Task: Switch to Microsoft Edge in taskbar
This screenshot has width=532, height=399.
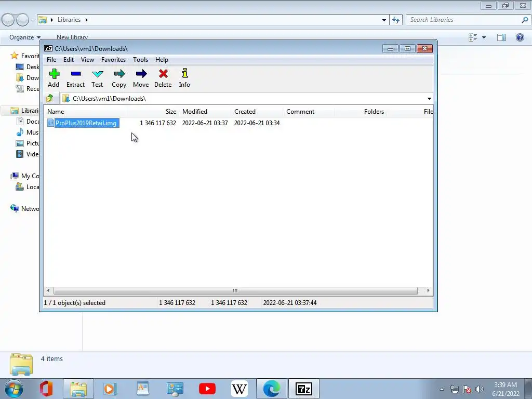Action: click(x=271, y=389)
